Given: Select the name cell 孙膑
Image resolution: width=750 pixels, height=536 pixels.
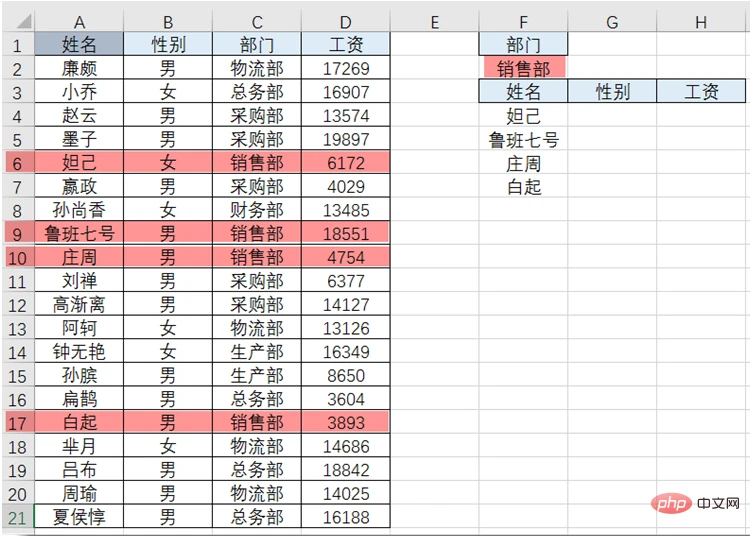Looking at the screenshot, I should point(79,375).
